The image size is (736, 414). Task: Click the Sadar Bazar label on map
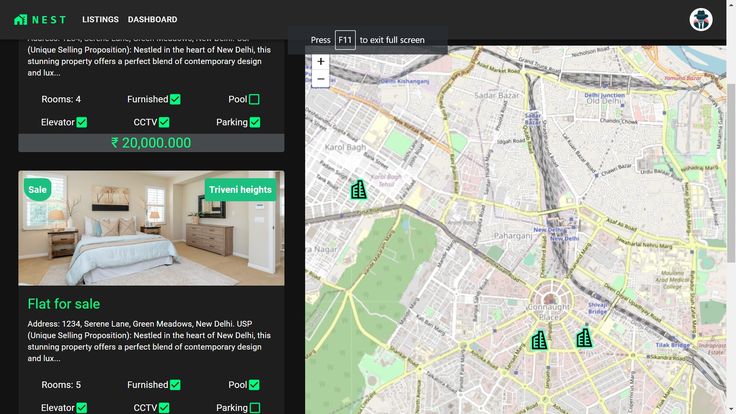pos(497,95)
